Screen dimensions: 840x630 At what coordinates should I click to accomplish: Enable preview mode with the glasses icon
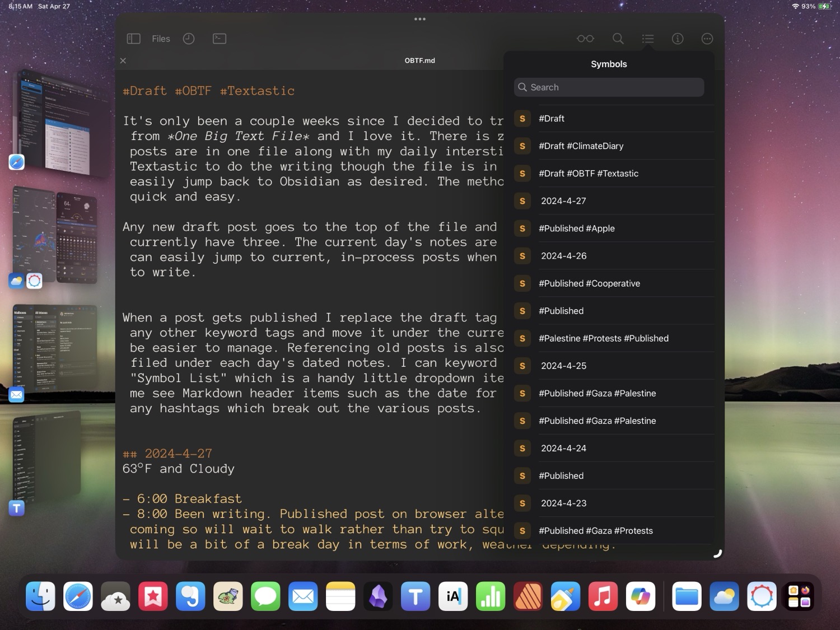point(585,38)
